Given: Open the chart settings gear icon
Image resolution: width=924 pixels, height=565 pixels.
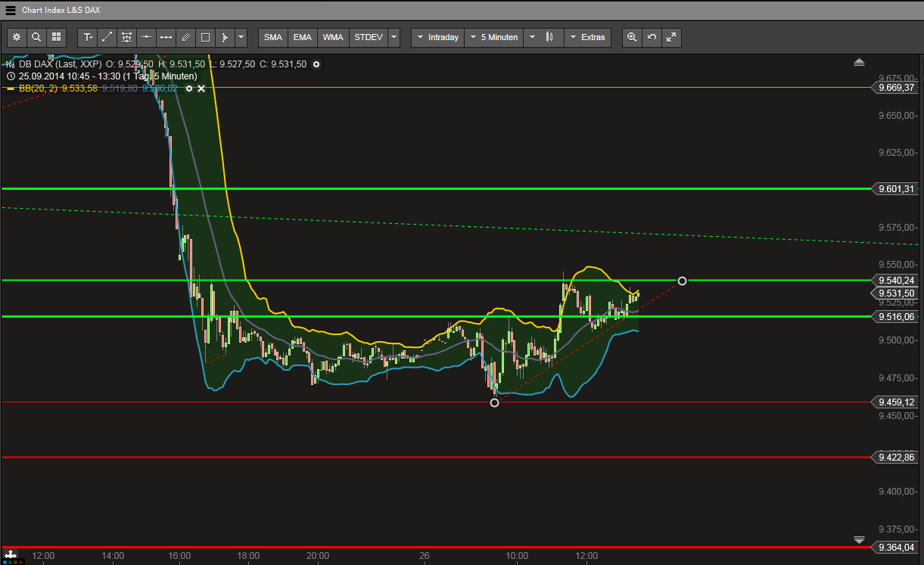Looking at the screenshot, I should pos(16,36).
